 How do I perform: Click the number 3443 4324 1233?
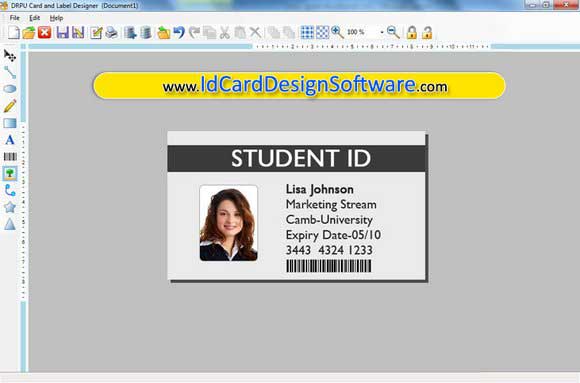pos(329,250)
